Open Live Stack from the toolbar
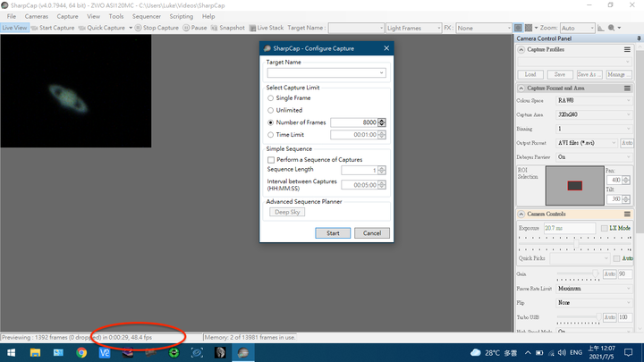The height and width of the screenshot is (362, 644). (x=267, y=28)
